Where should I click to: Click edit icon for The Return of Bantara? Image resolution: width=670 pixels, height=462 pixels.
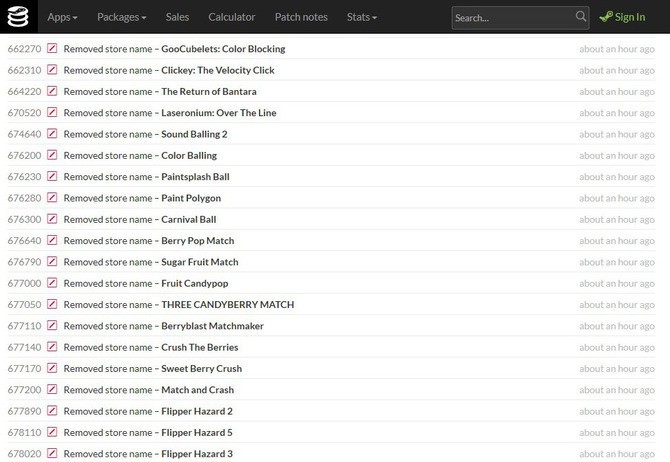52,91
